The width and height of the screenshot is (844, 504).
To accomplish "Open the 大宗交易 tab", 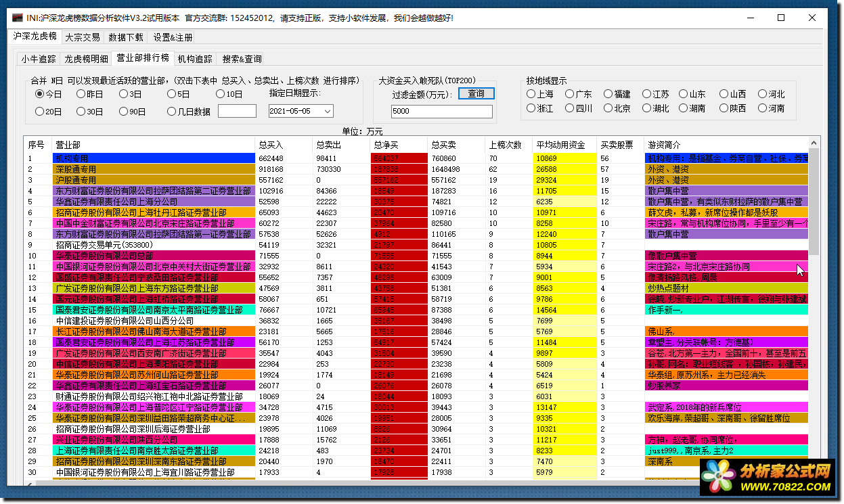I will [82, 37].
